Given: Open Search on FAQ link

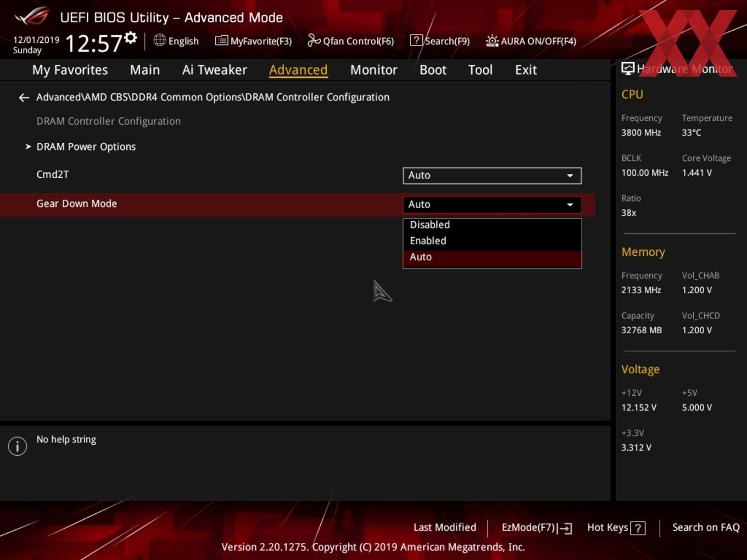Looking at the screenshot, I should point(706,528).
